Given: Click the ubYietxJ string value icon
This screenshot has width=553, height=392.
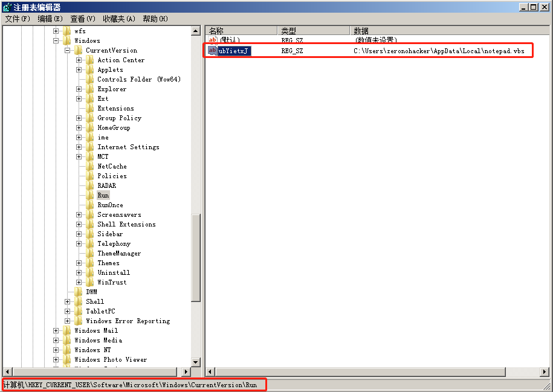Looking at the screenshot, I should [212, 51].
